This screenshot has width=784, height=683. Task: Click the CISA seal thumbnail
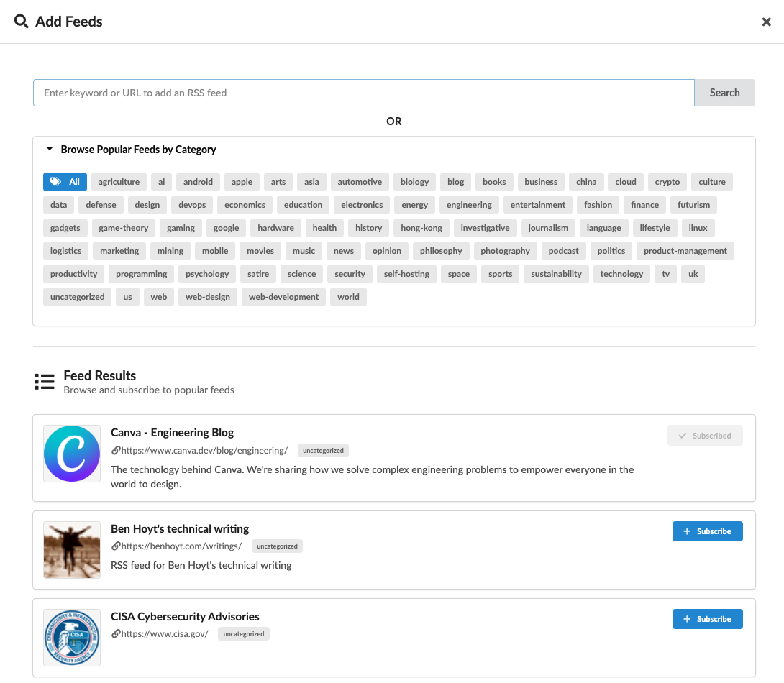[71, 638]
